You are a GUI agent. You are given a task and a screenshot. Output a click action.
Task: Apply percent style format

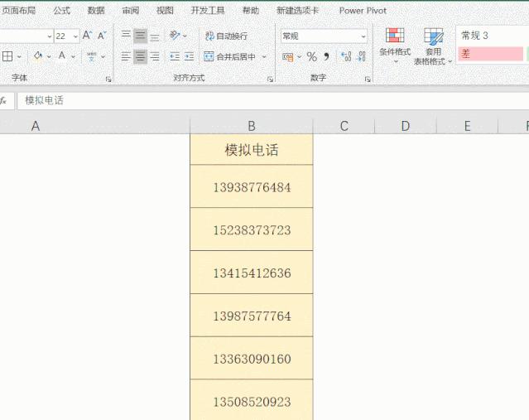(312, 56)
